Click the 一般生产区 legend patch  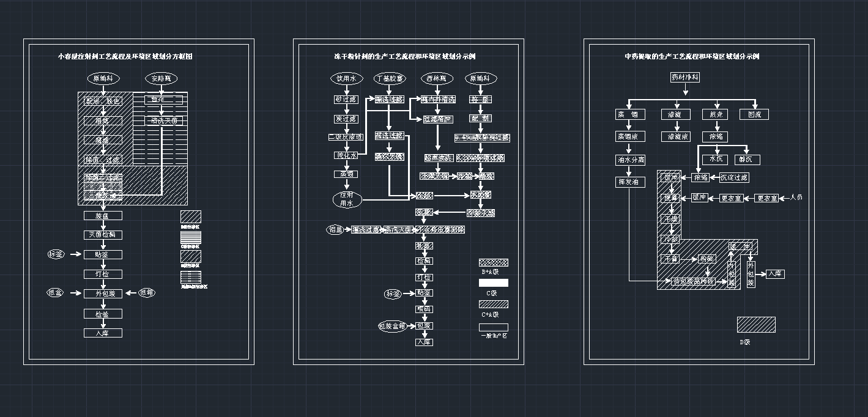tap(492, 326)
